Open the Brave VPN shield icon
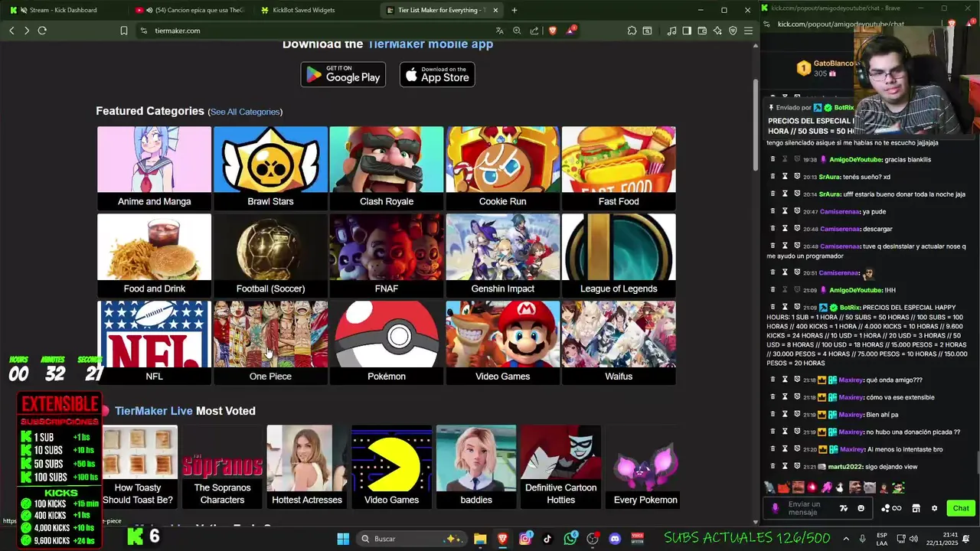This screenshot has width=980, height=551. [x=733, y=31]
